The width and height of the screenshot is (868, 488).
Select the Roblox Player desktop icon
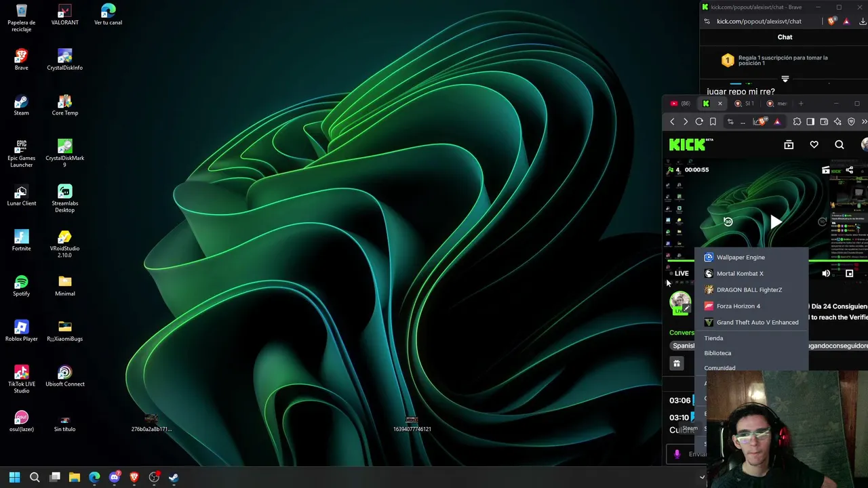point(21,331)
